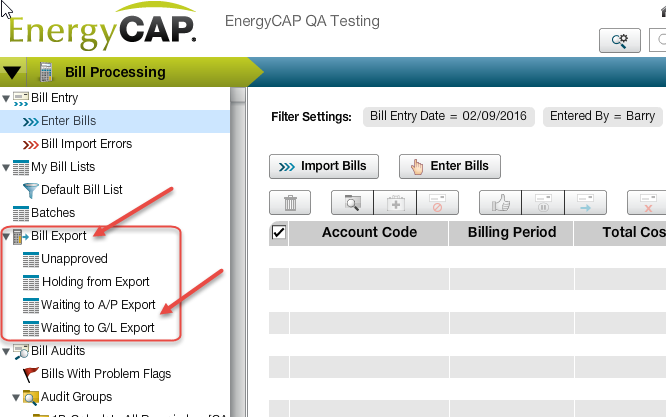Click the search input field at top right

pos(658,40)
